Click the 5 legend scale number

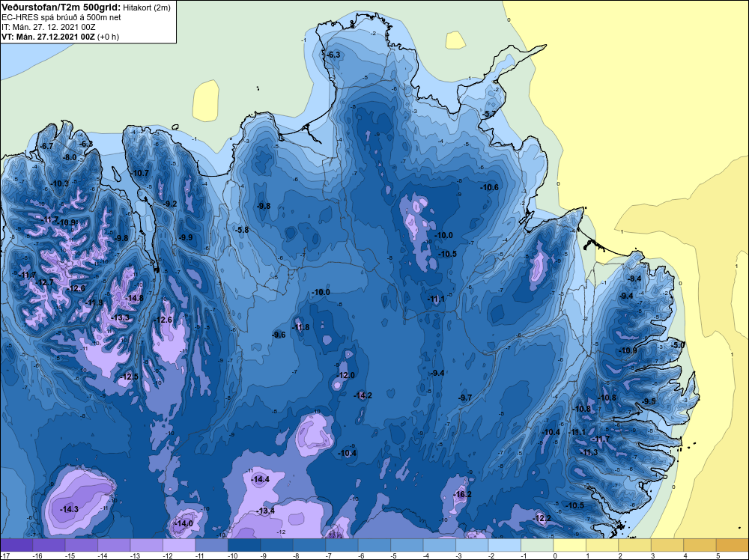tap(718, 556)
